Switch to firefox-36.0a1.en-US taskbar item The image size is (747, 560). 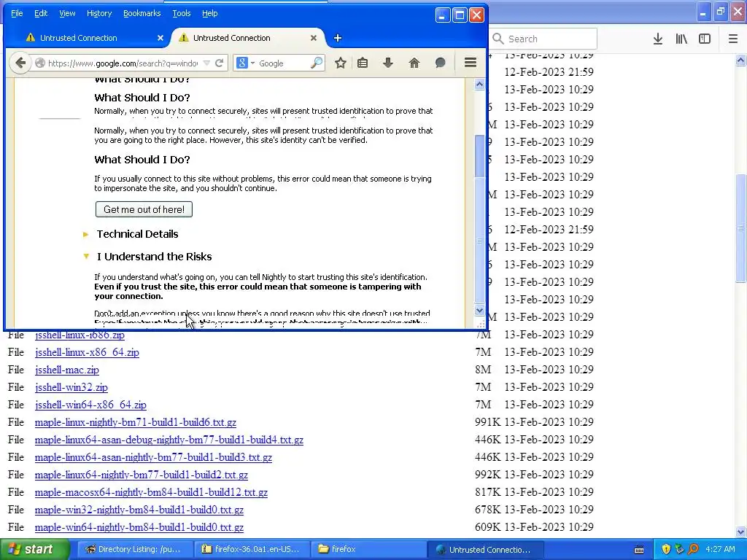tap(252, 549)
